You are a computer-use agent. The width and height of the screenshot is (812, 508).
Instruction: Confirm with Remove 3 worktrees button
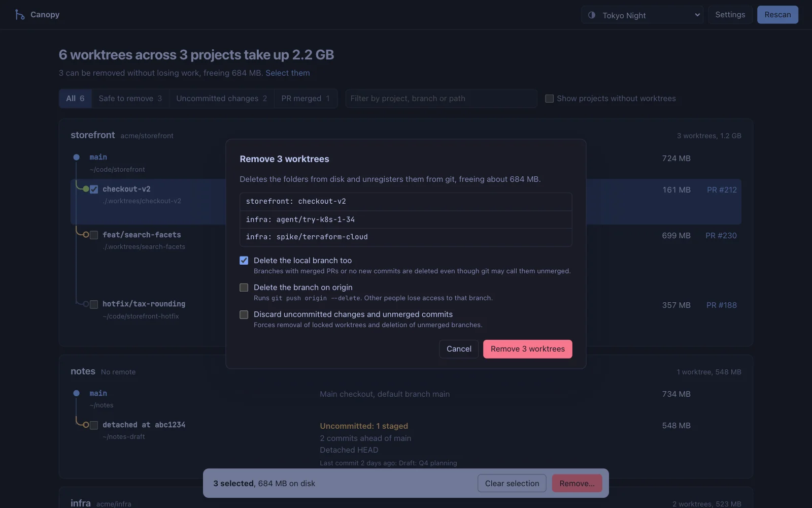click(528, 349)
